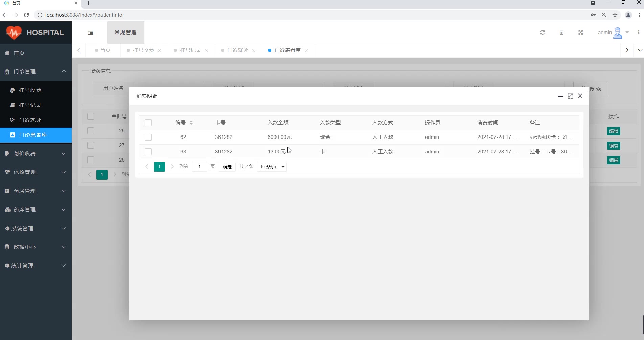Go to next page in dialog pagination
644x340 pixels.
pyautogui.click(x=172, y=167)
